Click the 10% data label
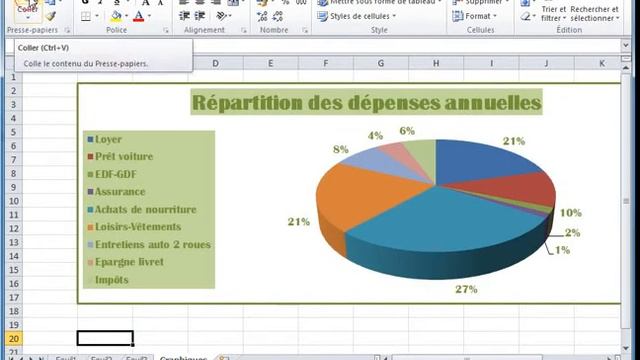The image size is (640, 360). pos(570,213)
